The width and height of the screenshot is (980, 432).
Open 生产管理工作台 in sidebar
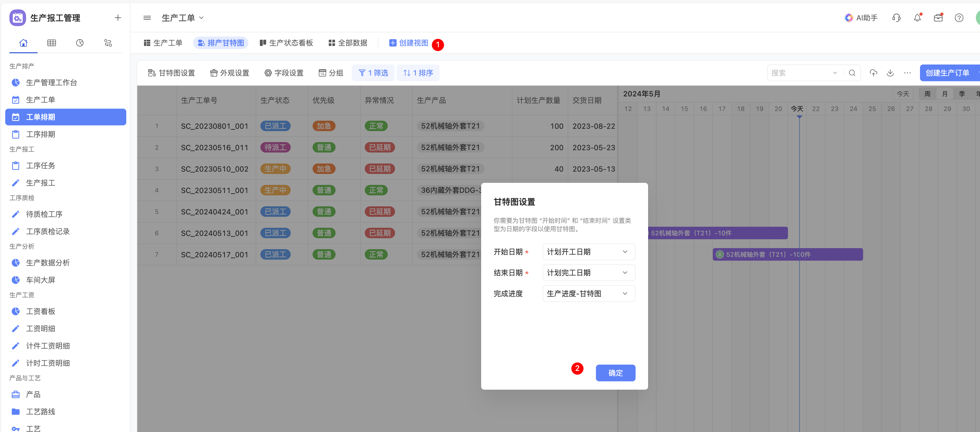66,83
